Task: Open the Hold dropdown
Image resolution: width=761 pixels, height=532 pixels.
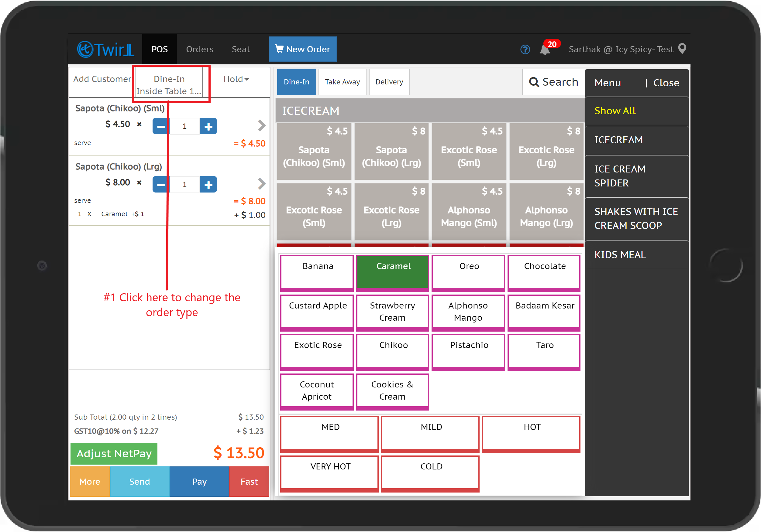Action: click(x=236, y=79)
